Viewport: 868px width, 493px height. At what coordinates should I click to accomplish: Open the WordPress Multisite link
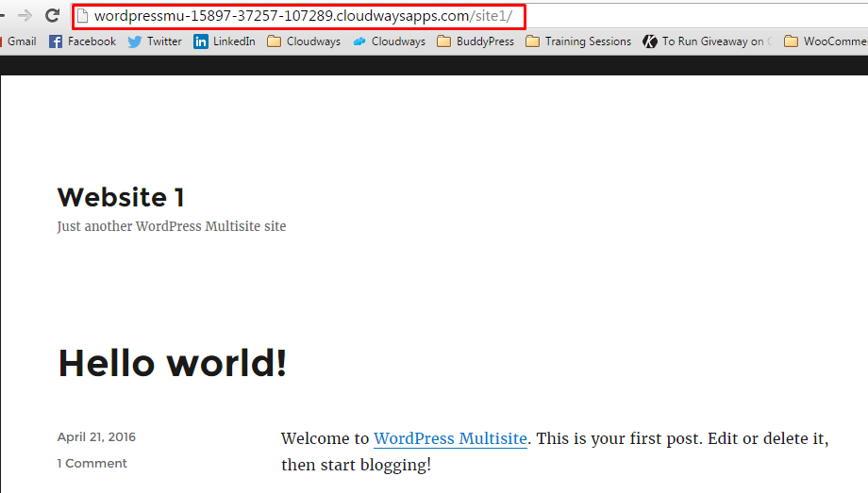(450, 438)
